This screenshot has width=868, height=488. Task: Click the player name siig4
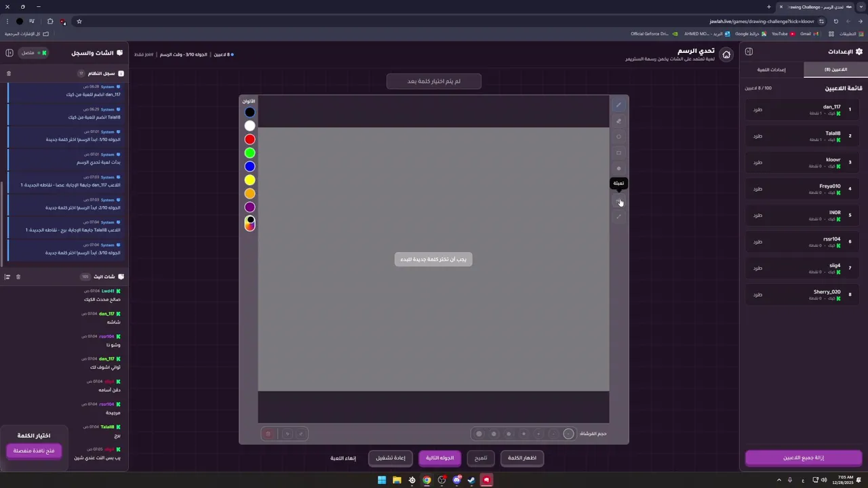[835, 265]
